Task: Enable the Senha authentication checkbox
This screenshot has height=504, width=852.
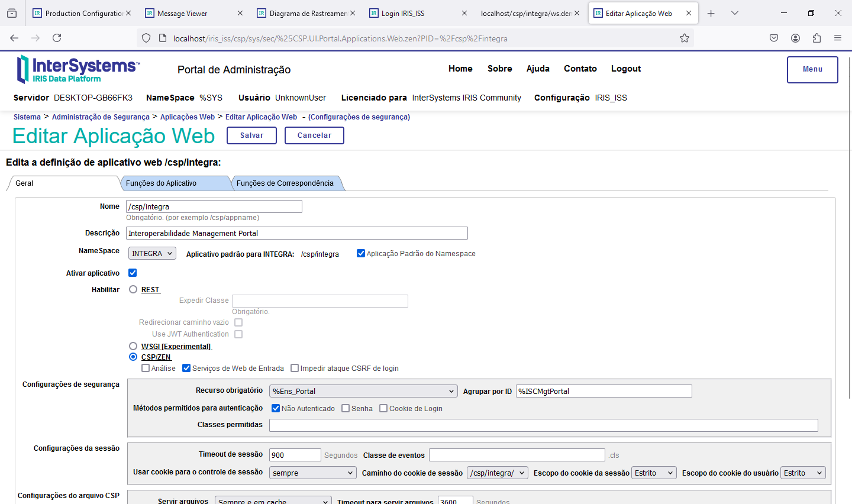Action: click(x=346, y=408)
